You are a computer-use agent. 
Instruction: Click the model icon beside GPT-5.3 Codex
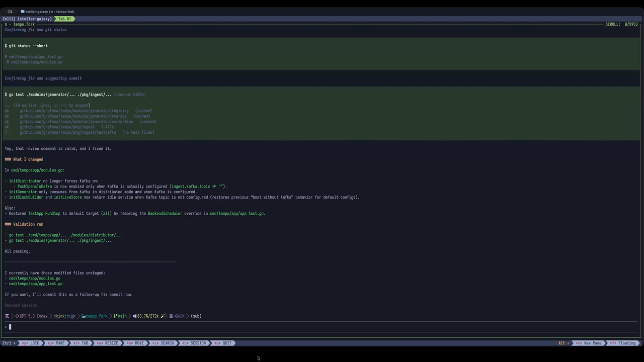click(17, 316)
